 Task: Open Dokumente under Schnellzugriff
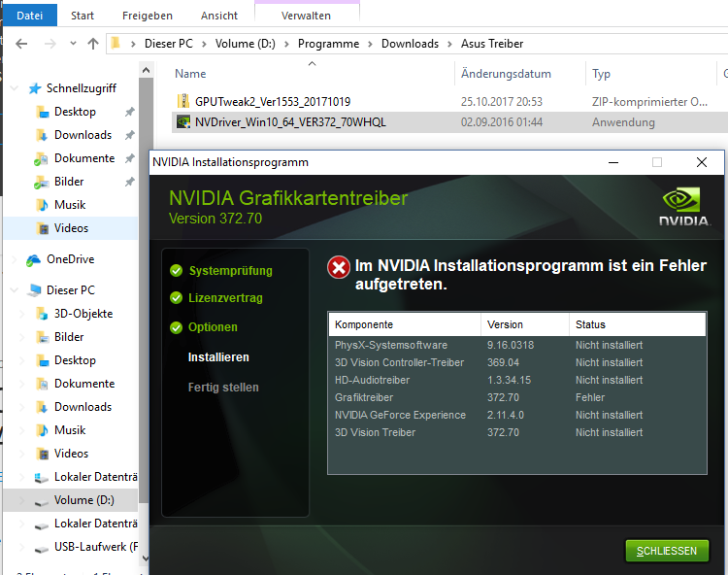click(84, 158)
